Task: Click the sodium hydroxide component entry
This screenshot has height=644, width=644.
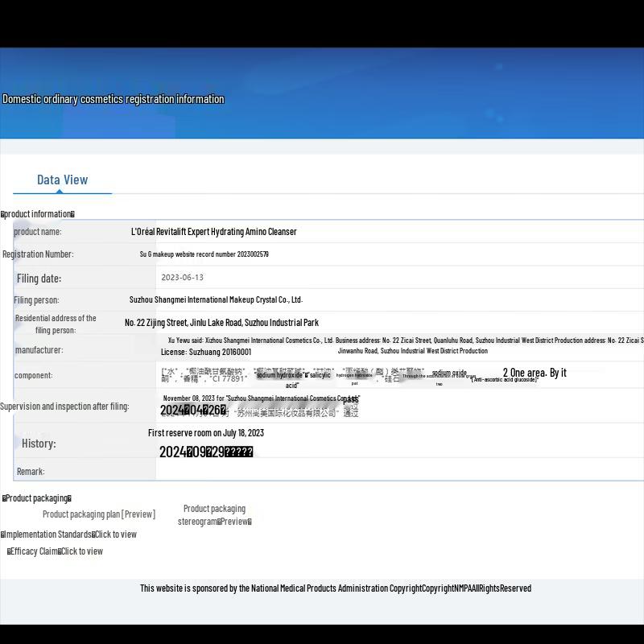Action: [x=279, y=375]
